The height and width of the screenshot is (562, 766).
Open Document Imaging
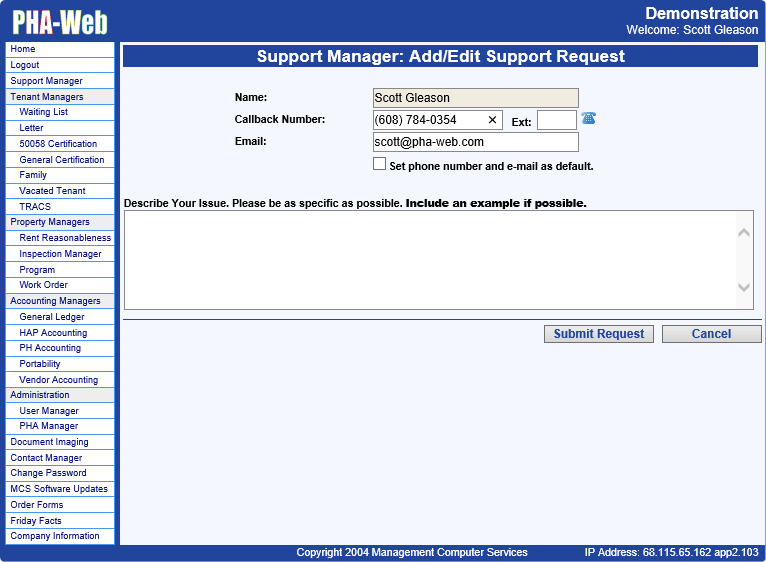[60, 442]
